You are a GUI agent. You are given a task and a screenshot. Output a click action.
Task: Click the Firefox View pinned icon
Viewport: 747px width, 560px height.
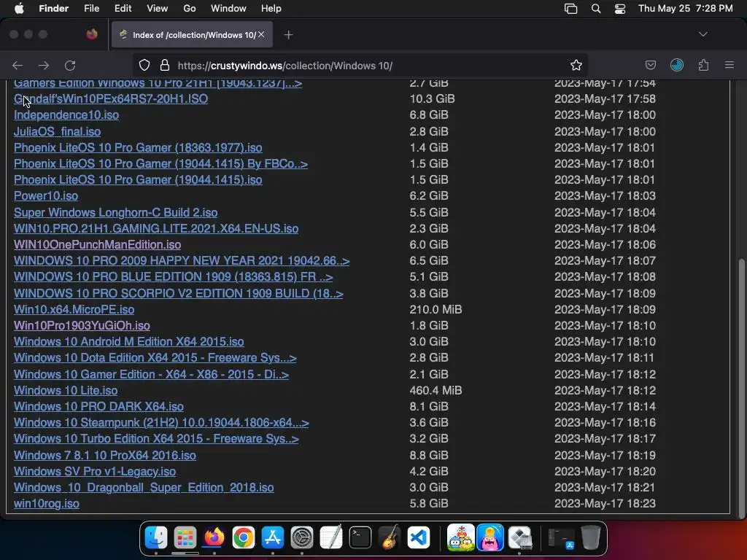pyautogui.click(x=92, y=34)
